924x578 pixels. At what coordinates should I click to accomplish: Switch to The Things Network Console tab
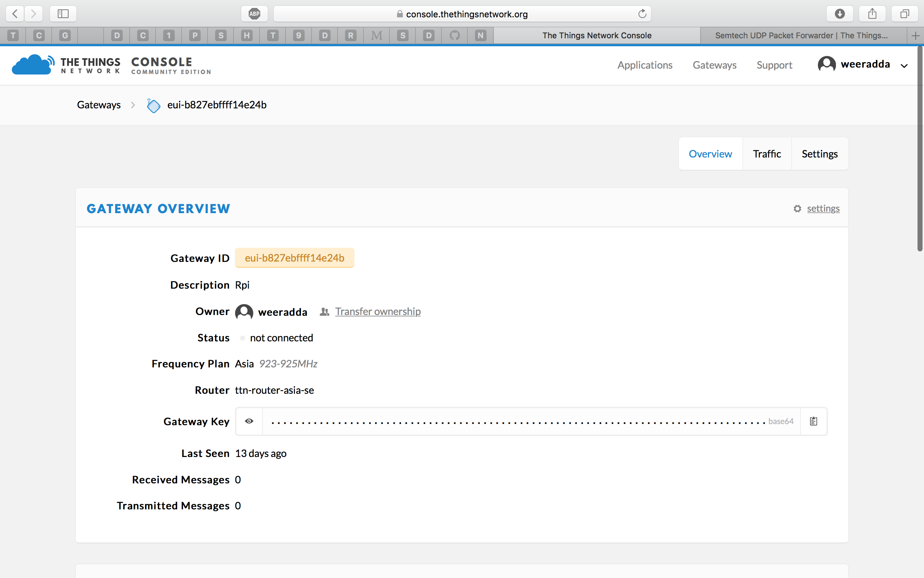pos(597,35)
